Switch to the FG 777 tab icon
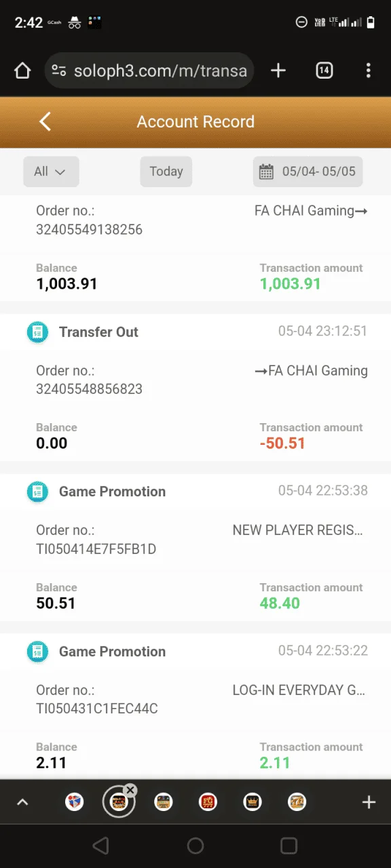Viewport: 391px width, 868px height. pyautogui.click(x=208, y=803)
